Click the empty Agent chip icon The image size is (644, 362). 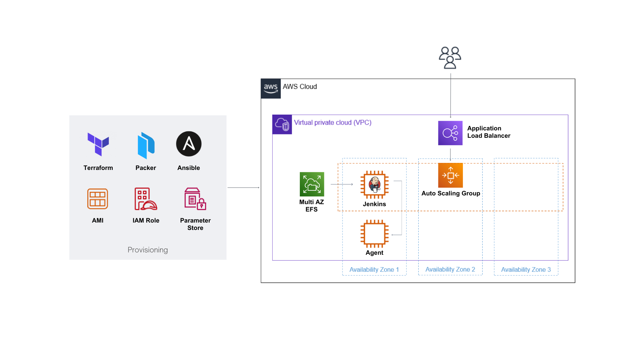(x=374, y=234)
